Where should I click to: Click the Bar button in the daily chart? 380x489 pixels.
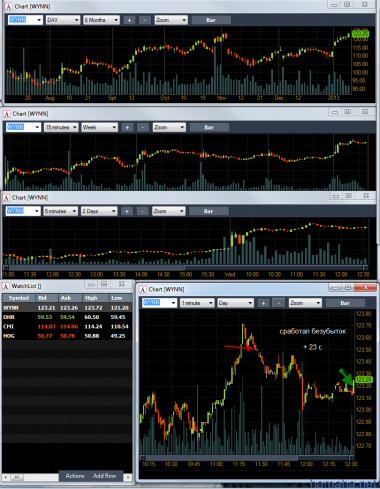(211, 20)
